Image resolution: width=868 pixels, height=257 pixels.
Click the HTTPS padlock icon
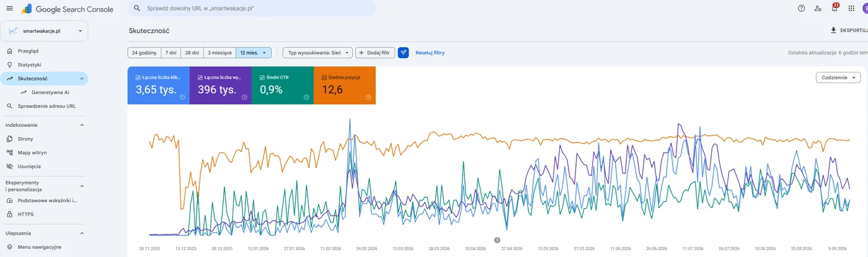(9, 214)
